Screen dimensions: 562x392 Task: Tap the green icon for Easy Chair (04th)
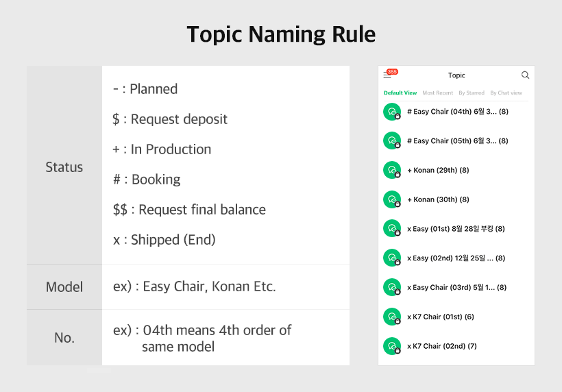coord(391,112)
